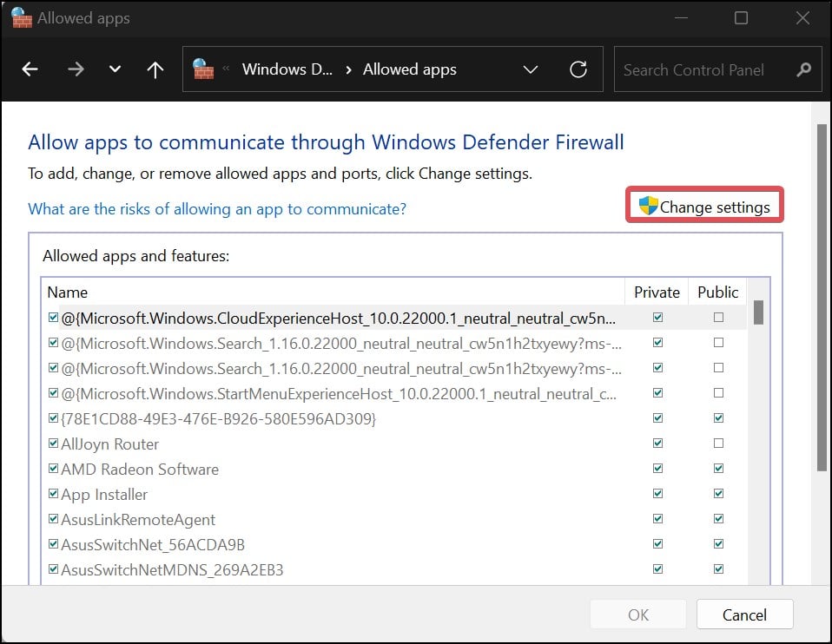Viewport: 832px width, 644px height.
Task: Maximize the Allowed apps window
Action: (741, 18)
